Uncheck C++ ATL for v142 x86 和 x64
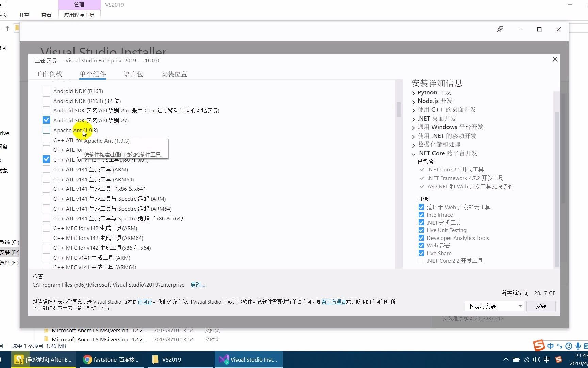Image resolution: width=588 pixels, height=368 pixels. tap(46, 159)
